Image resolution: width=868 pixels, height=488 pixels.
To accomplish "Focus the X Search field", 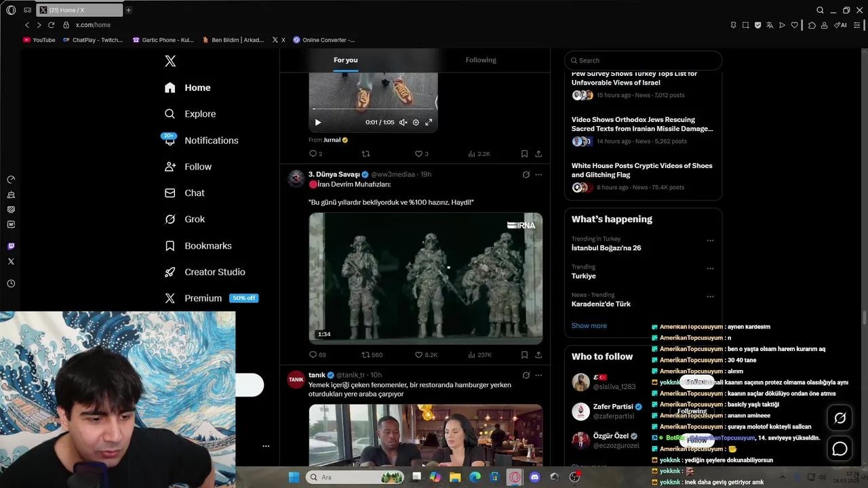I will click(x=643, y=60).
